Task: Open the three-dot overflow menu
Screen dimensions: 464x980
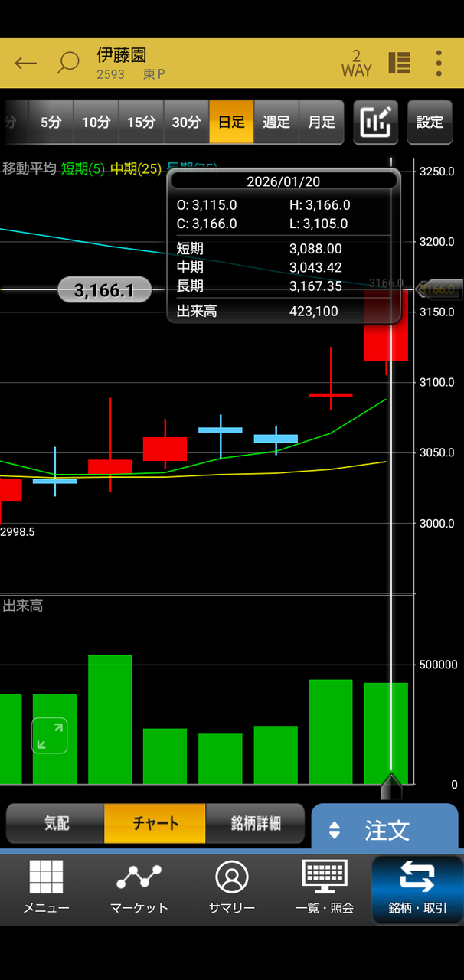Action: (439, 63)
